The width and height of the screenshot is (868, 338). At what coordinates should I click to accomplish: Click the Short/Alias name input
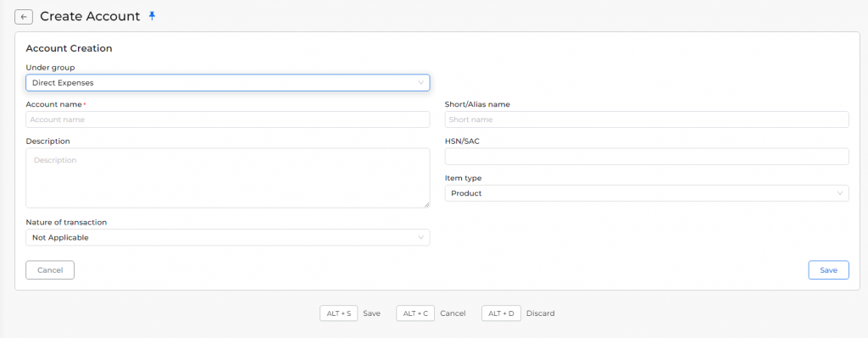tap(647, 119)
